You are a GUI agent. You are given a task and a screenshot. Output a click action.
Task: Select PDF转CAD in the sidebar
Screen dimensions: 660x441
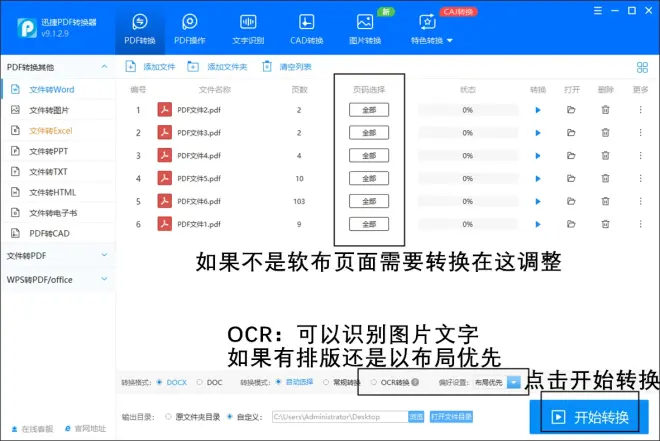coord(58,233)
